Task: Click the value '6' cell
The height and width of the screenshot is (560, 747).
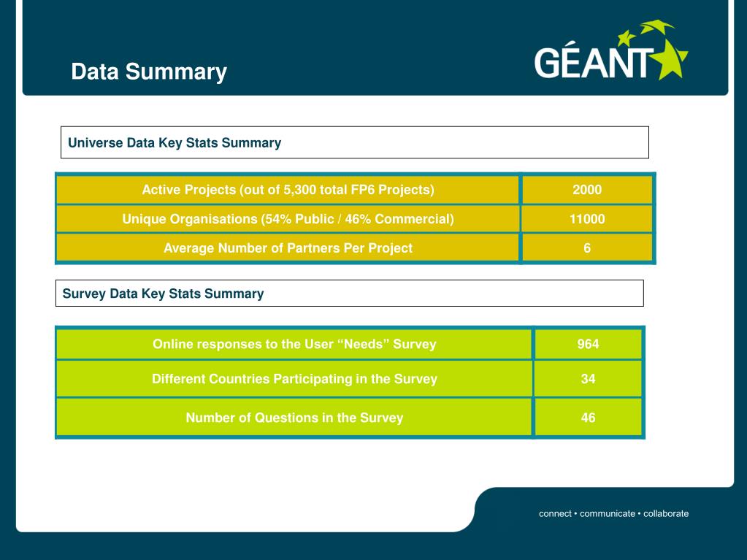Action: click(587, 248)
